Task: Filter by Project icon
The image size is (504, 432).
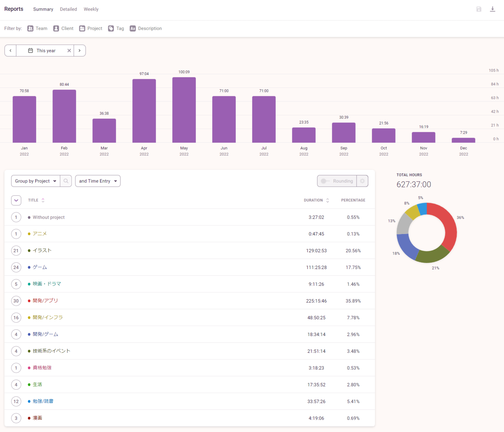Action: 82,28
